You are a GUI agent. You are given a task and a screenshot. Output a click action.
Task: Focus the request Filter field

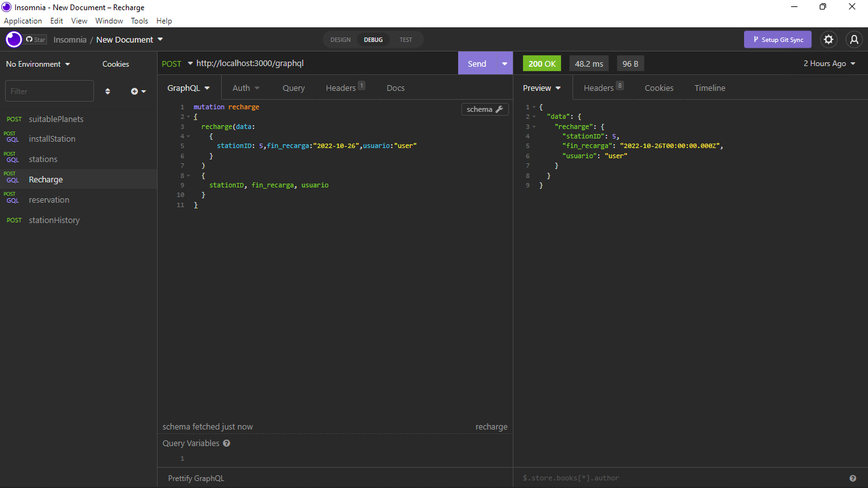pos(50,91)
